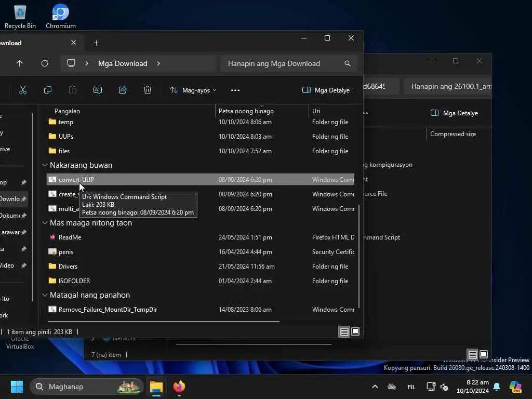Click the Maghanap taskbar search box

point(87,387)
